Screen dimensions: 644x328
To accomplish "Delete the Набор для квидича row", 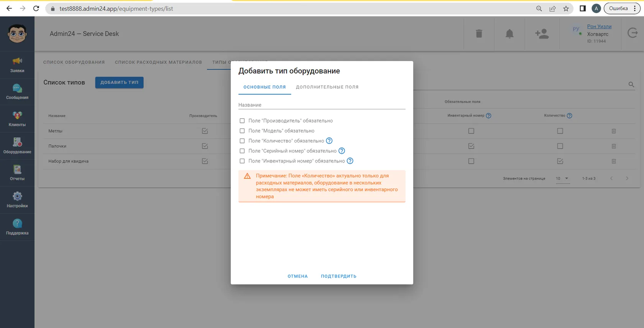I will (x=614, y=161).
